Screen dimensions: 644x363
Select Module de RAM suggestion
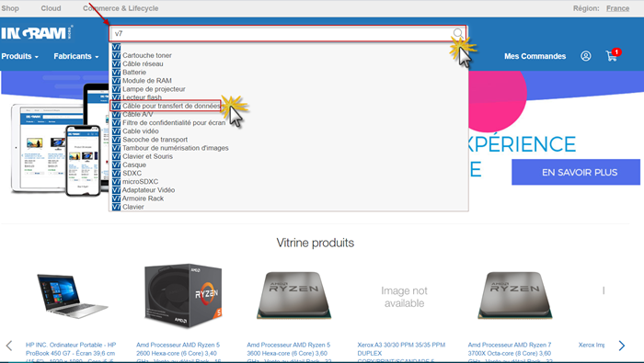coord(147,81)
